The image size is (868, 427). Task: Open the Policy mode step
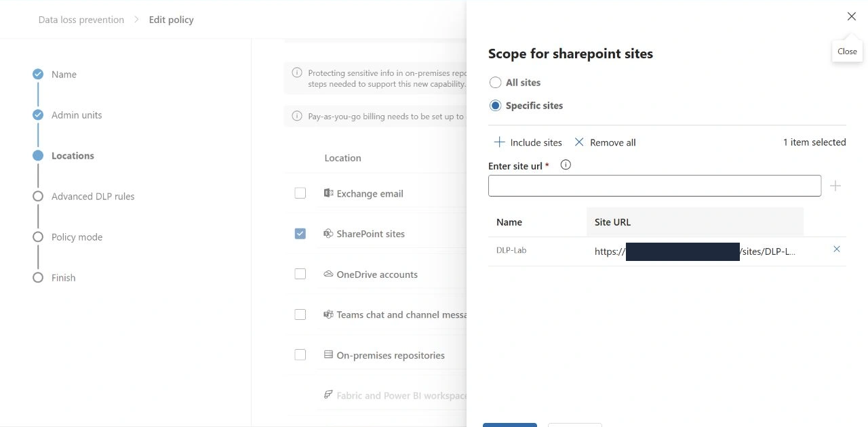coord(77,237)
